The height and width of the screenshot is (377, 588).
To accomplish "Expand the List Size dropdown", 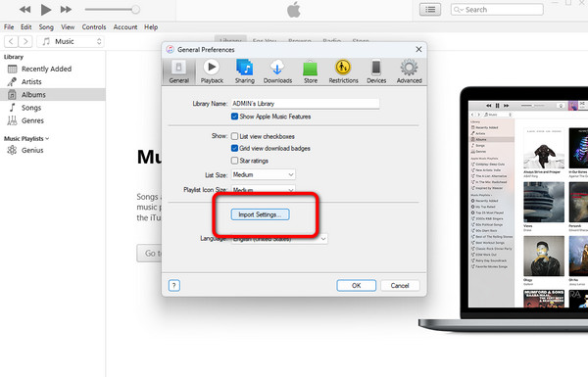I will click(264, 174).
